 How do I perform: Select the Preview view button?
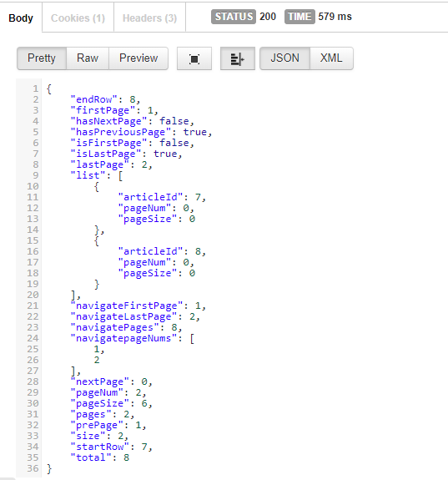[x=138, y=58]
